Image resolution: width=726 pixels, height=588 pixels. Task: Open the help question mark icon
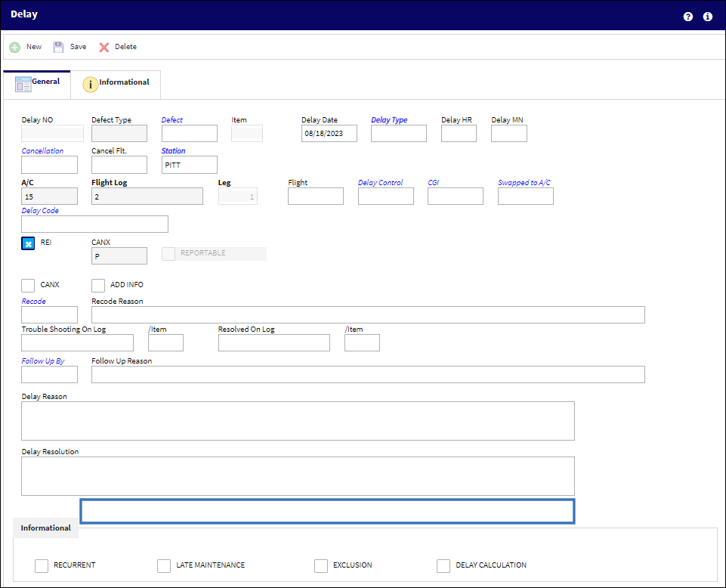click(x=688, y=17)
